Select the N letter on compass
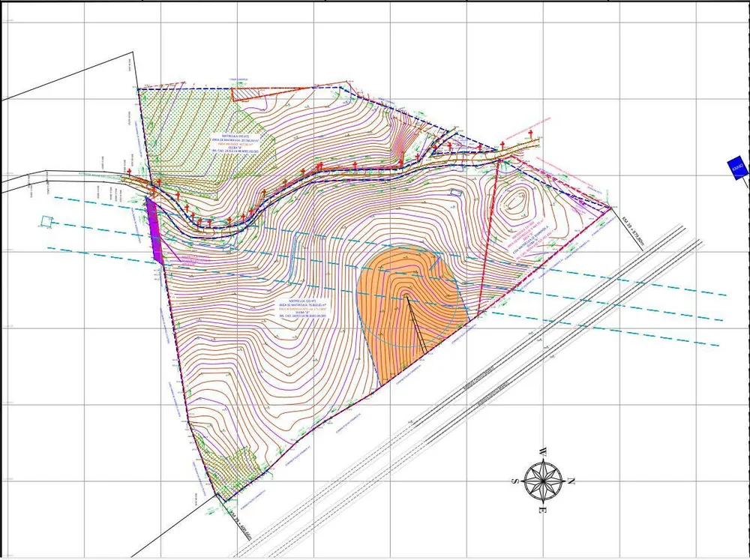750x560 pixels. click(571, 481)
